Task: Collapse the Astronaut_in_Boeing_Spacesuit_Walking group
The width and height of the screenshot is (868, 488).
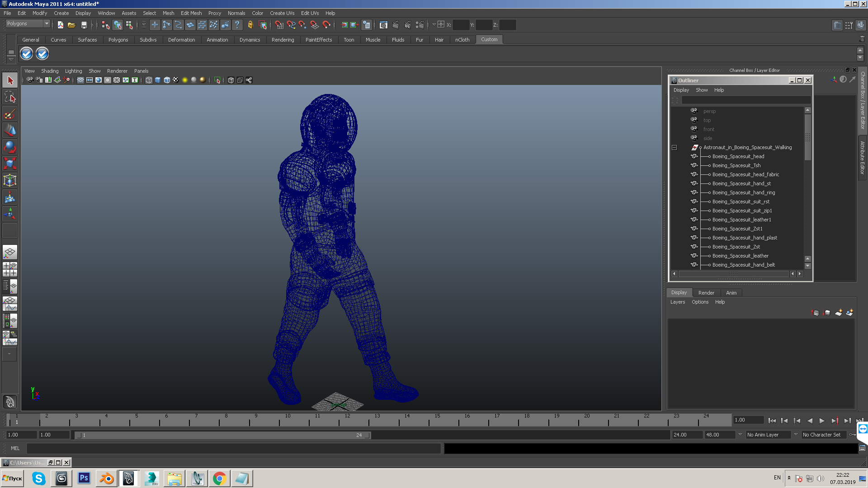Action: click(x=674, y=147)
